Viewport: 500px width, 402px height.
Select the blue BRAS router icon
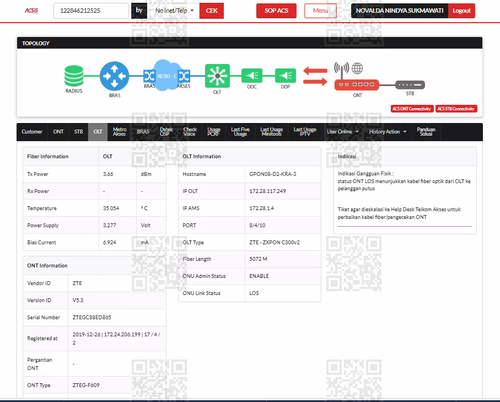pos(114,76)
